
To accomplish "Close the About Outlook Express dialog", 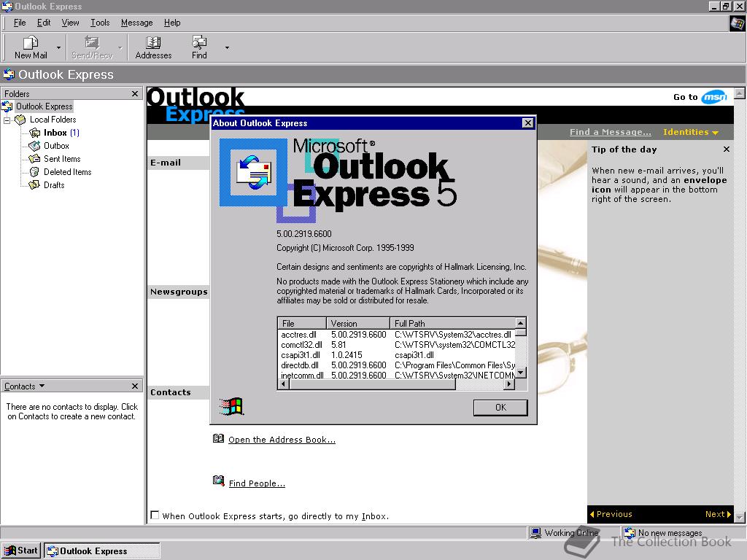I will coord(528,122).
